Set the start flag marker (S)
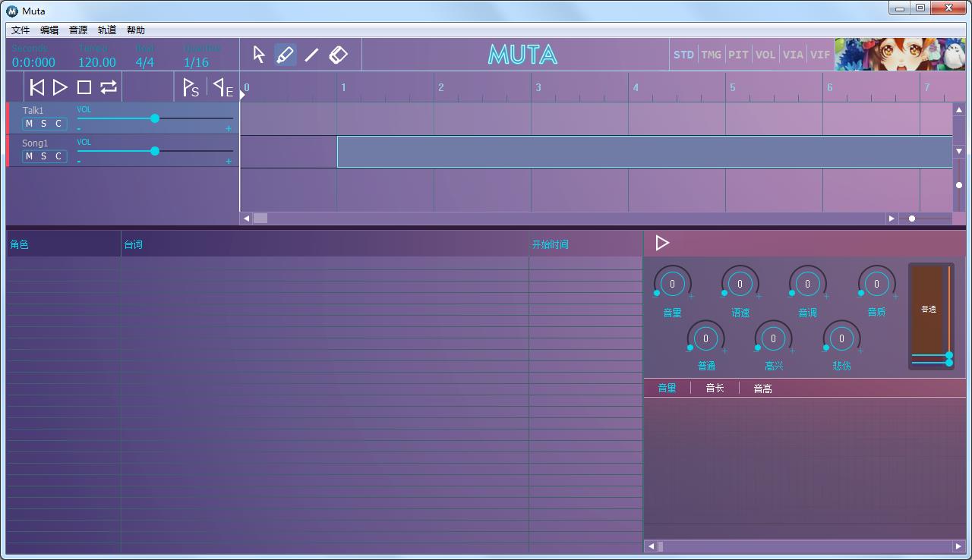Viewport: 972px width, 560px height. [x=191, y=87]
